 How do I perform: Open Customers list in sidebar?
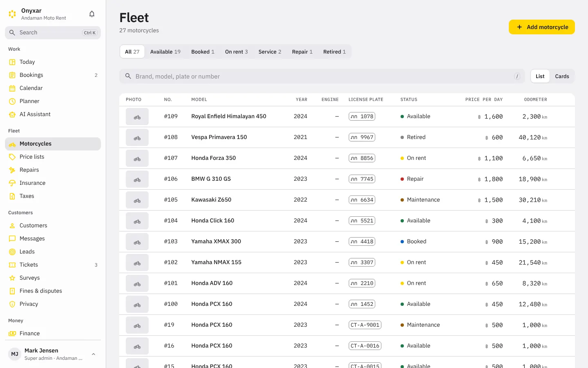click(53, 226)
